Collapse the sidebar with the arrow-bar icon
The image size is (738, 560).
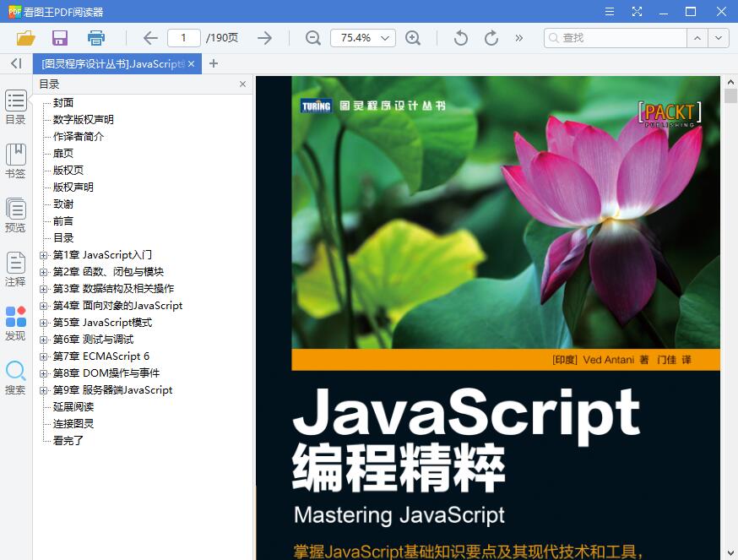(17, 63)
